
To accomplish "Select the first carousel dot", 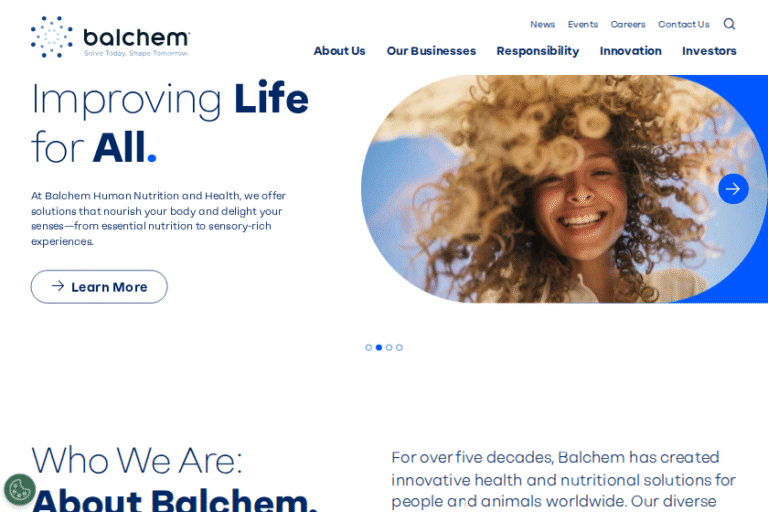I will (x=368, y=347).
